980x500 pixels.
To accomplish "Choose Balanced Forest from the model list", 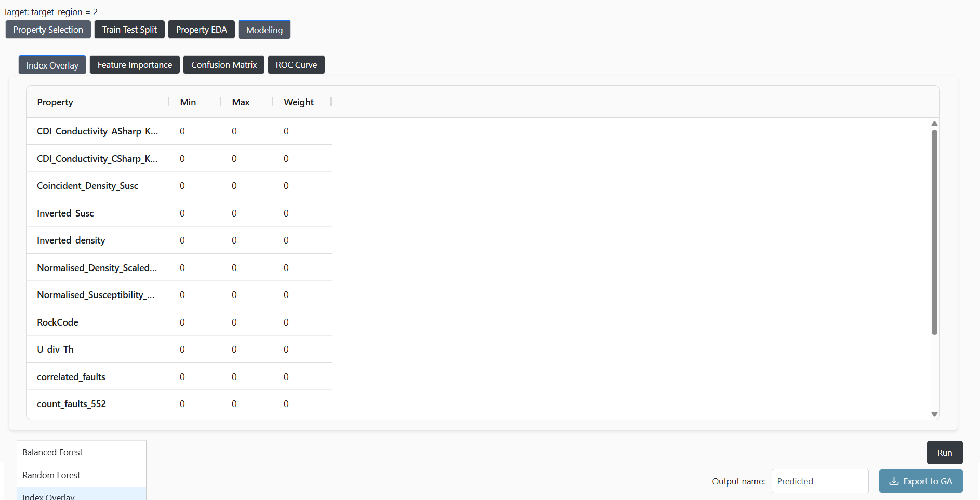I will click(x=52, y=452).
